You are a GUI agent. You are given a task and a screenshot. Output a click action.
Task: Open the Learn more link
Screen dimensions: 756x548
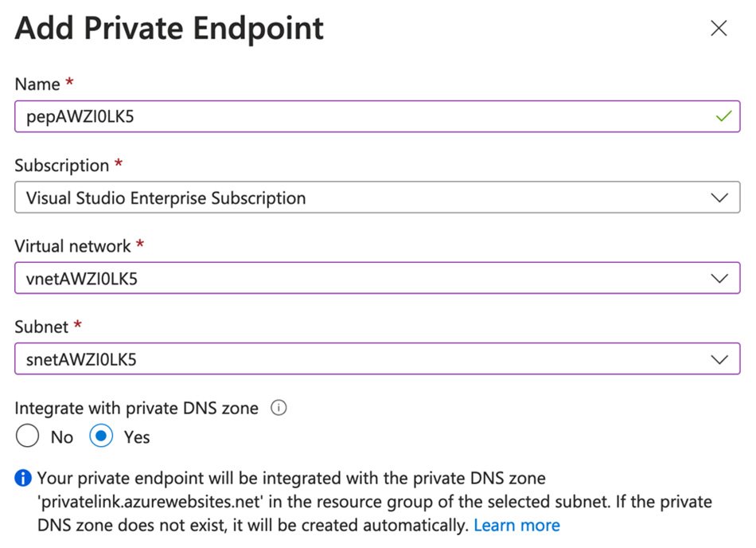point(516,526)
